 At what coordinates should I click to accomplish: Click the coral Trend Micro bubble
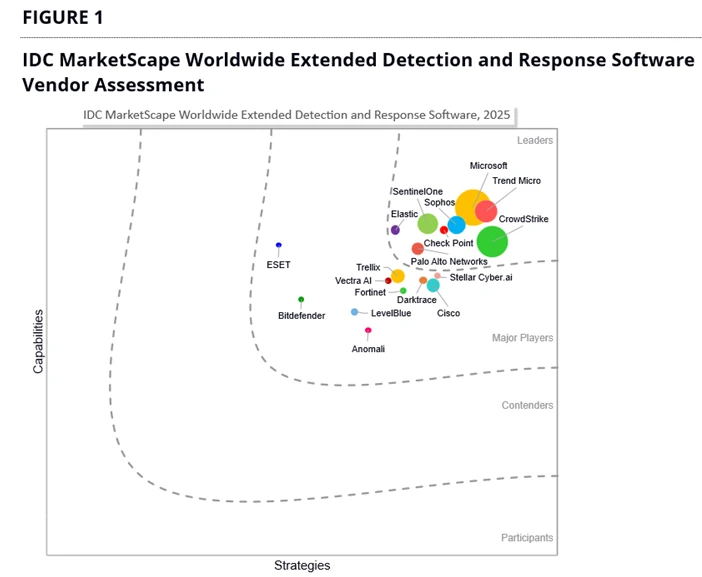click(x=486, y=211)
